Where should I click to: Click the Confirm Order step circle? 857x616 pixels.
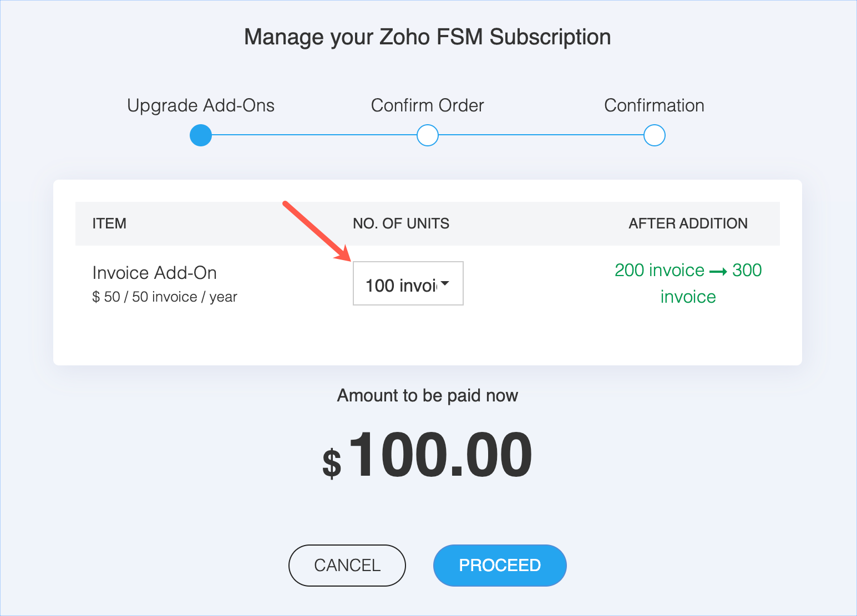coord(428,135)
